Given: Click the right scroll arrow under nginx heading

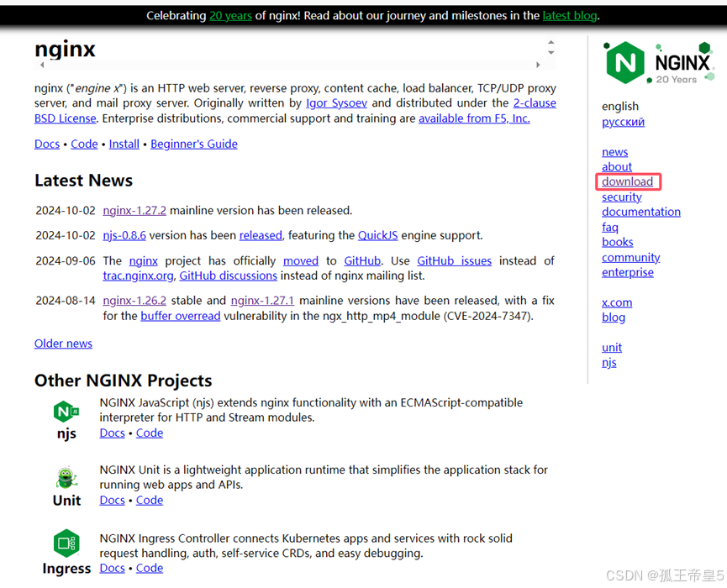Looking at the screenshot, I should click(538, 65).
